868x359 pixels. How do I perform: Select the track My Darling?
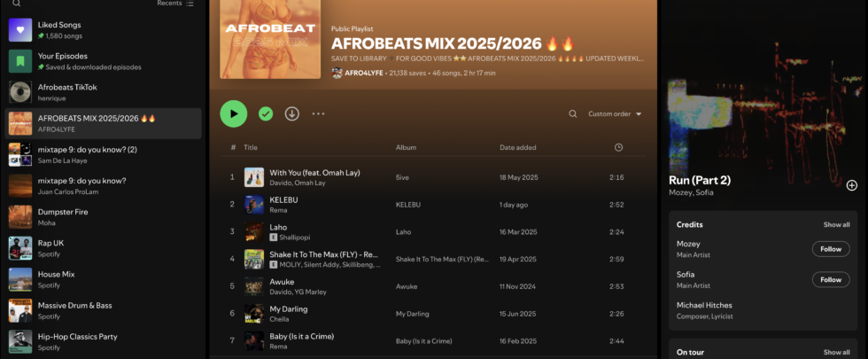pyautogui.click(x=432, y=314)
